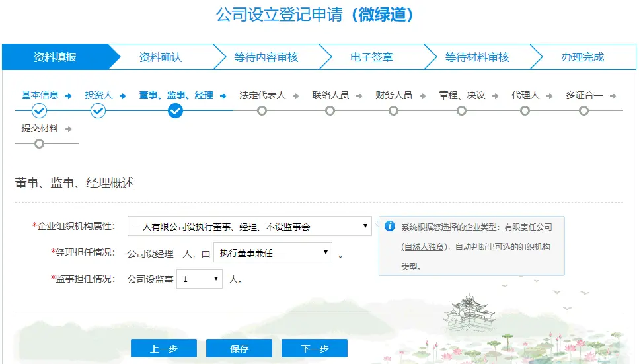Click the 保存 button
Screen dimensions: 639x364
(x=239, y=348)
